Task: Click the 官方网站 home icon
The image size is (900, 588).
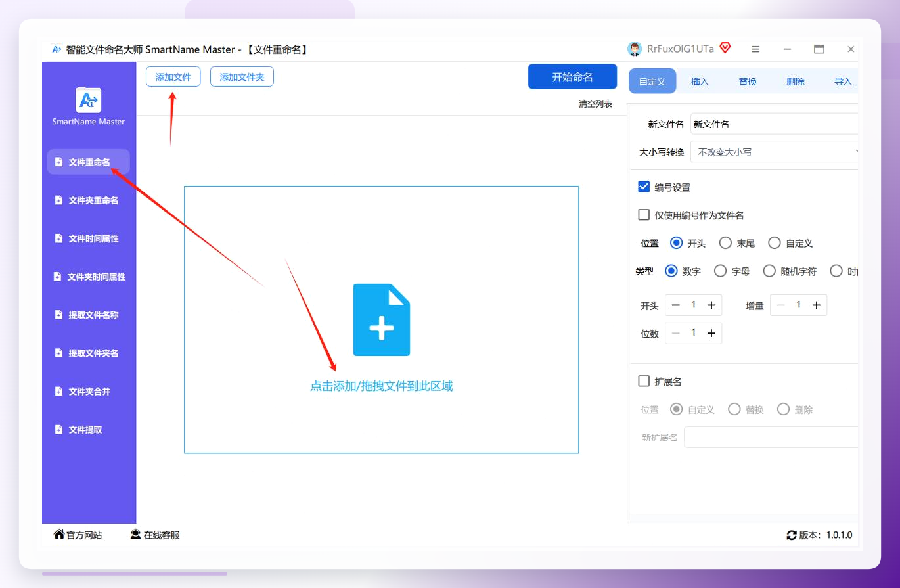Action: 59,535
